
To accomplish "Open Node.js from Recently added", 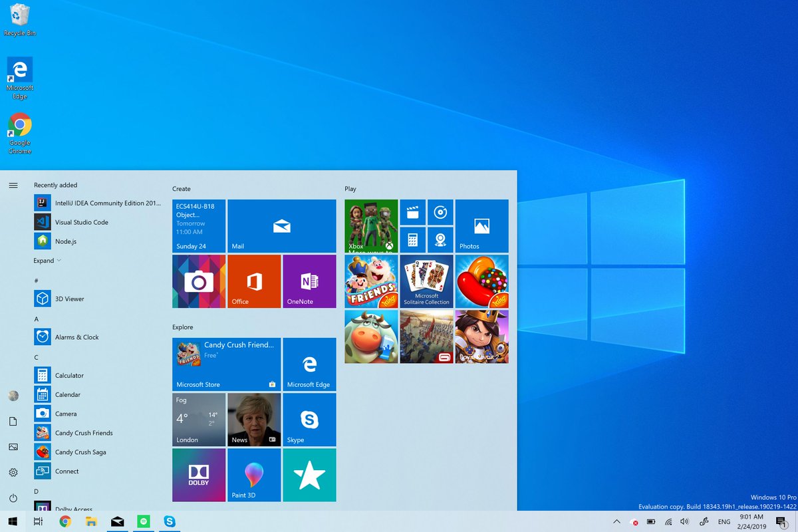I will pyautogui.click(x=98, y=241).
